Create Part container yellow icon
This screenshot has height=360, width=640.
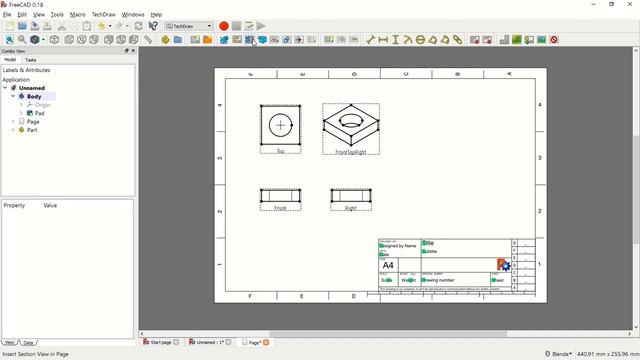pyautogui.click(x=165, y=40)
